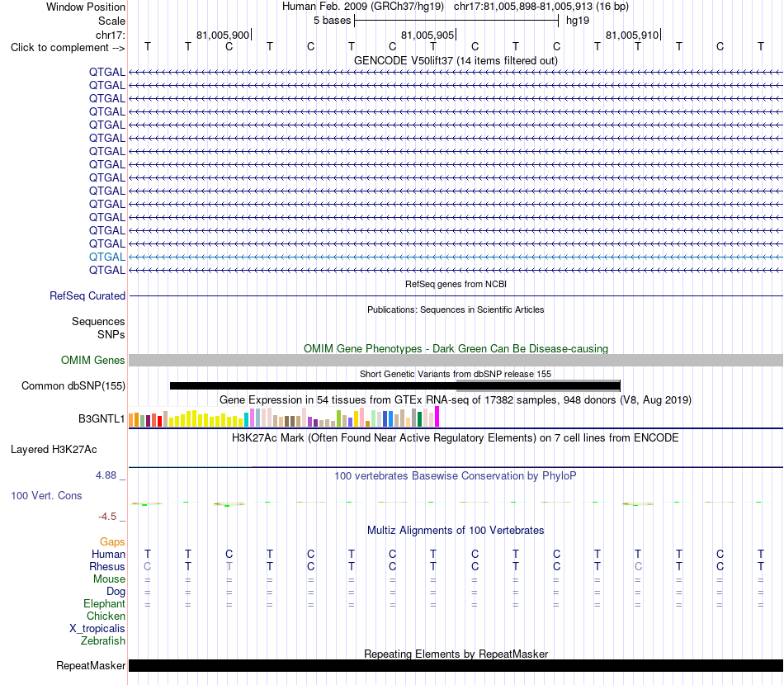
Task: Click the SNPs track label
Action: [111, 334]
